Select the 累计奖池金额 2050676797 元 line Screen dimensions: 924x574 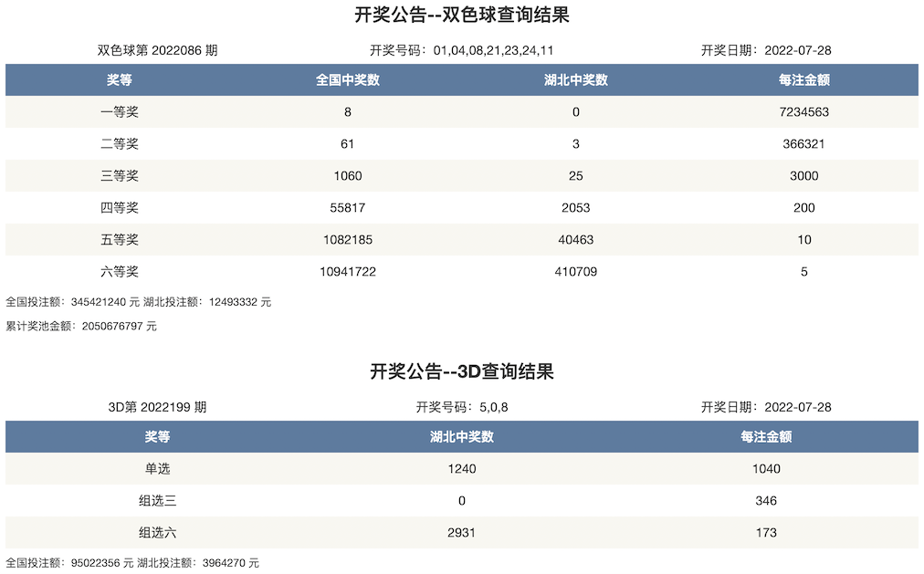81,326
